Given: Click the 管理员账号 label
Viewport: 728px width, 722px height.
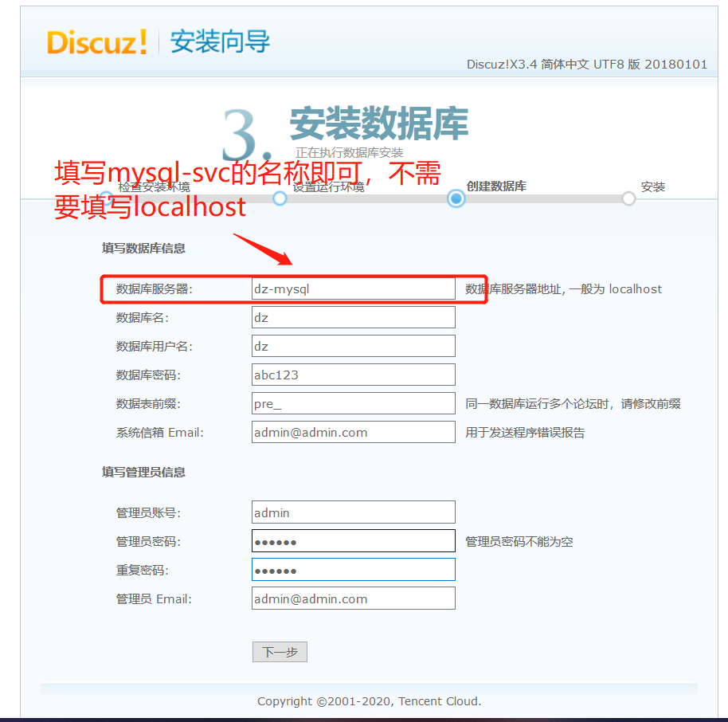Looking at the screenshot, I should point(148,513).
